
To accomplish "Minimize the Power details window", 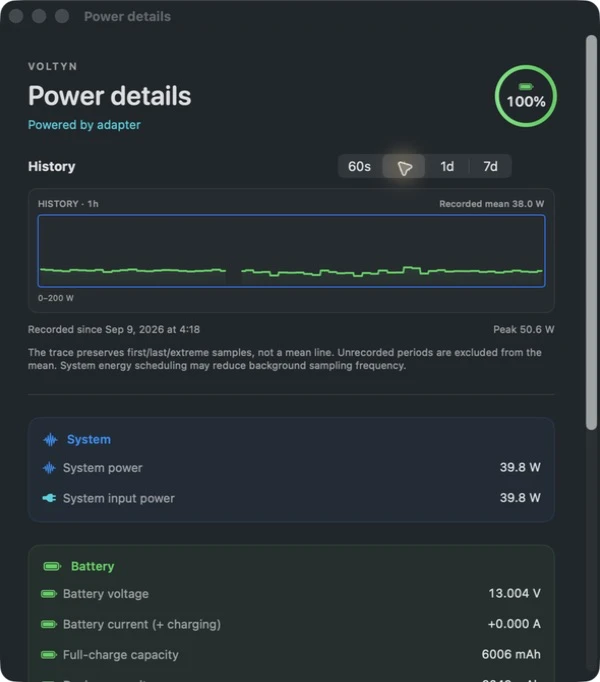I will coord(39,16).
